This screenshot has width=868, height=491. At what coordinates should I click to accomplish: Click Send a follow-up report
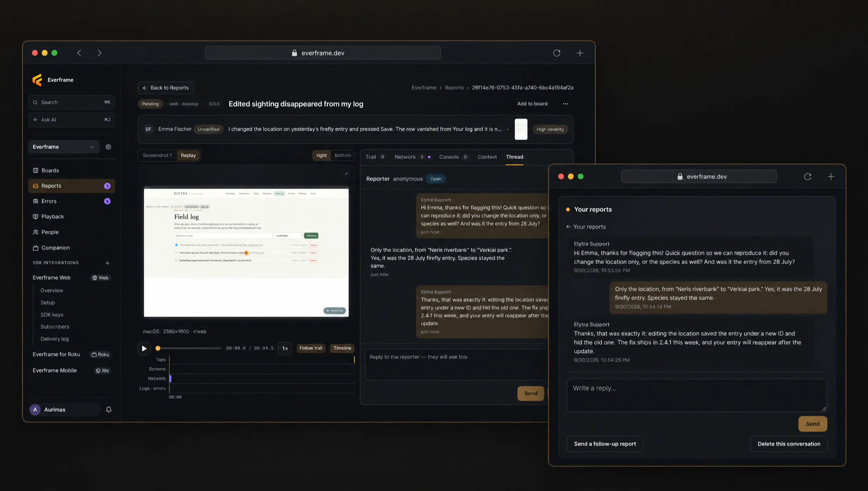[605, 444]
